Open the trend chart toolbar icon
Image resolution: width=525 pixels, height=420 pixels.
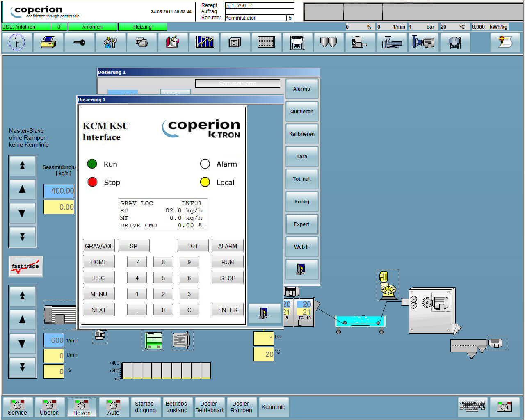(204, 42)
